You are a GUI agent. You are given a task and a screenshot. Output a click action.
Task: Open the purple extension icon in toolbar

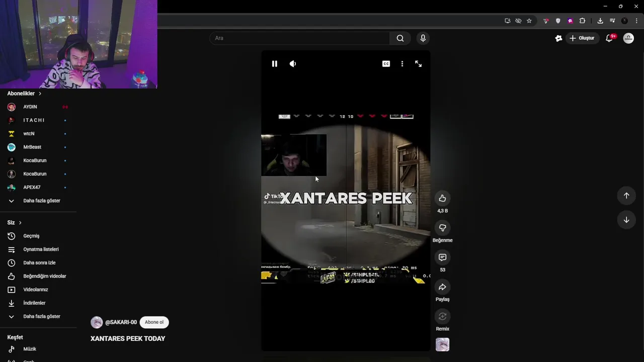[570, 21]
